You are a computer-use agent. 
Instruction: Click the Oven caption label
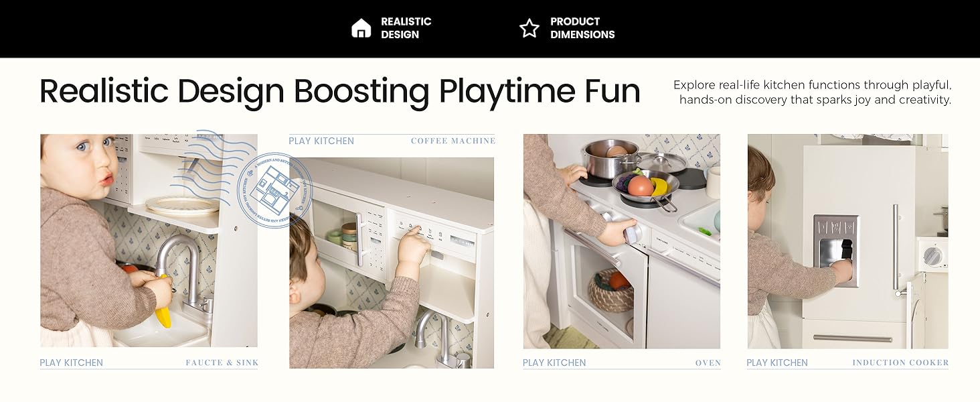click(708, 362)
